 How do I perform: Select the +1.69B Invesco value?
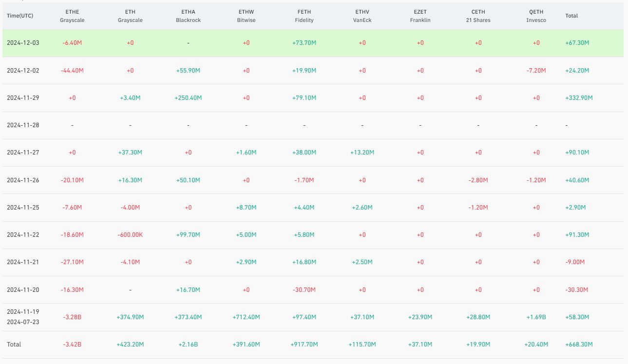point(536,317)
